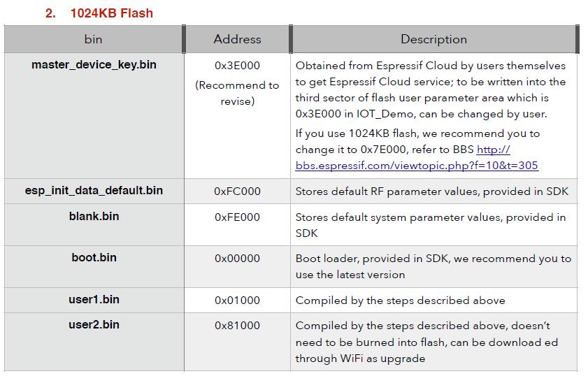Select master_device_key.bin cell

(x=94, y=115)
